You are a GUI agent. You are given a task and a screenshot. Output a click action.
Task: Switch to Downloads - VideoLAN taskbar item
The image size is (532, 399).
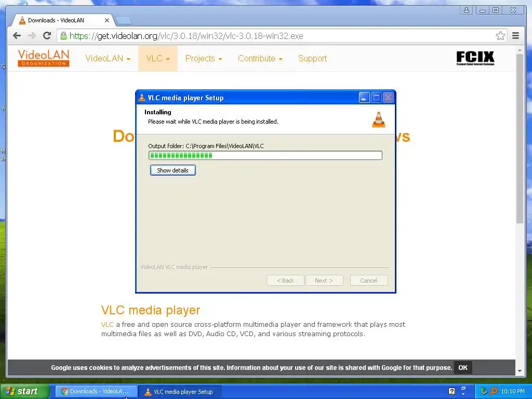coord(96,392)
